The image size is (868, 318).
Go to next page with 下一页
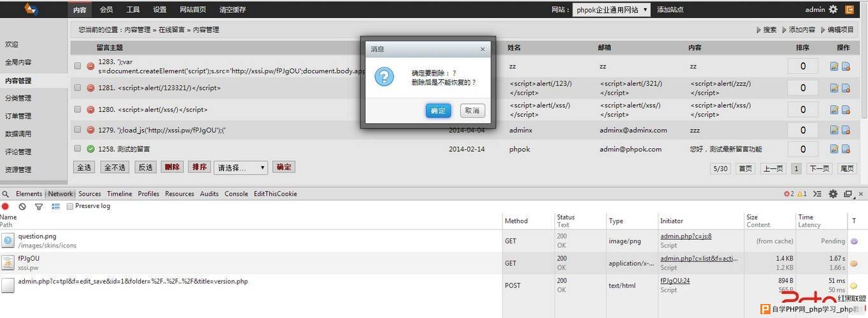pyautogui.click(x=820, y=169)
